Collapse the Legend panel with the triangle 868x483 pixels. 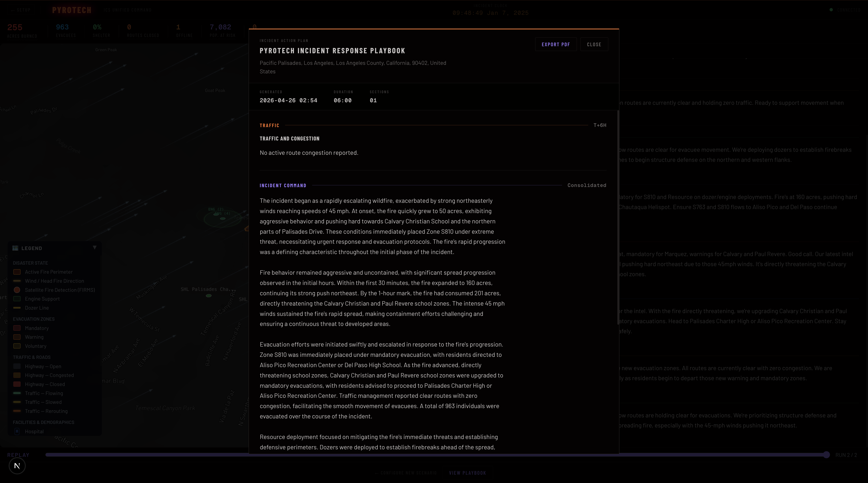pos(95,248)
